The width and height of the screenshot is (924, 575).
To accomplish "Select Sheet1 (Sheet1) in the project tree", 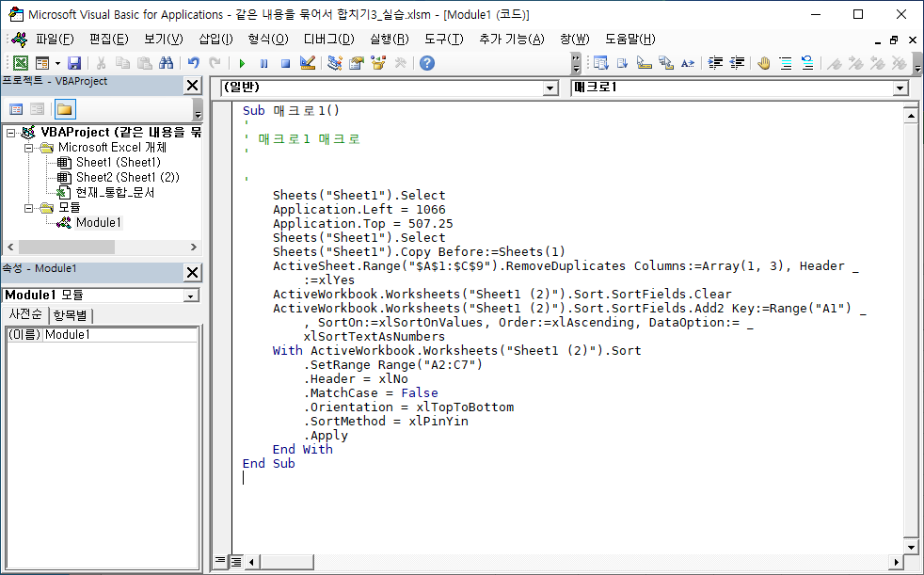I will click(x=118, y=162).
